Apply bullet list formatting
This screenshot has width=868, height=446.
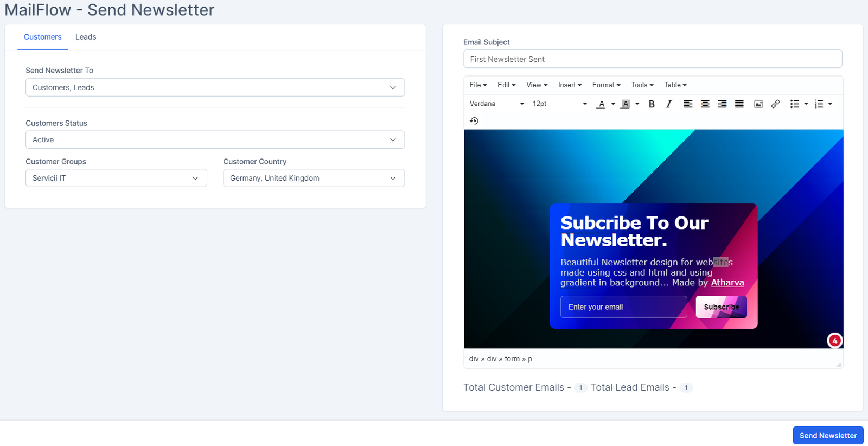(794, 104)
